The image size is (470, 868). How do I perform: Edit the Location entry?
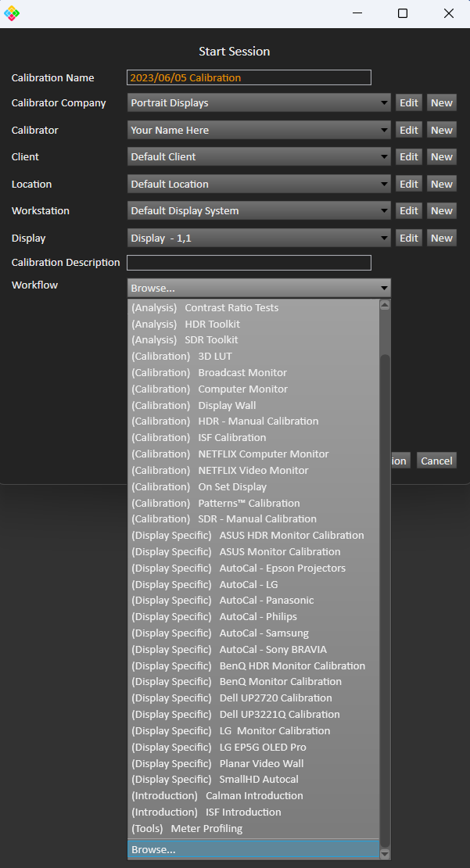tap(409, 184)
